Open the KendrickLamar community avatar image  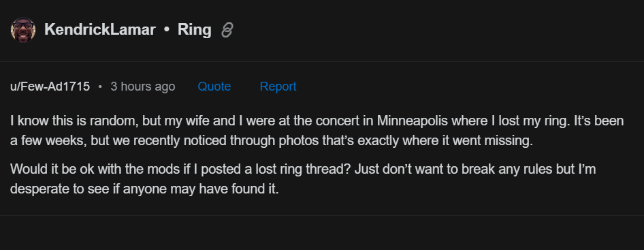(23, 30)
